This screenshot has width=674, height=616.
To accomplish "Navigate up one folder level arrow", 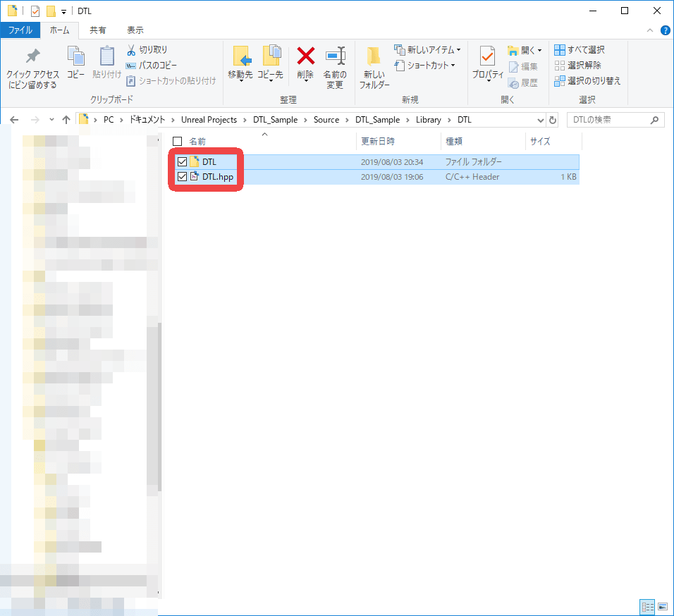I will click(66, 120).
